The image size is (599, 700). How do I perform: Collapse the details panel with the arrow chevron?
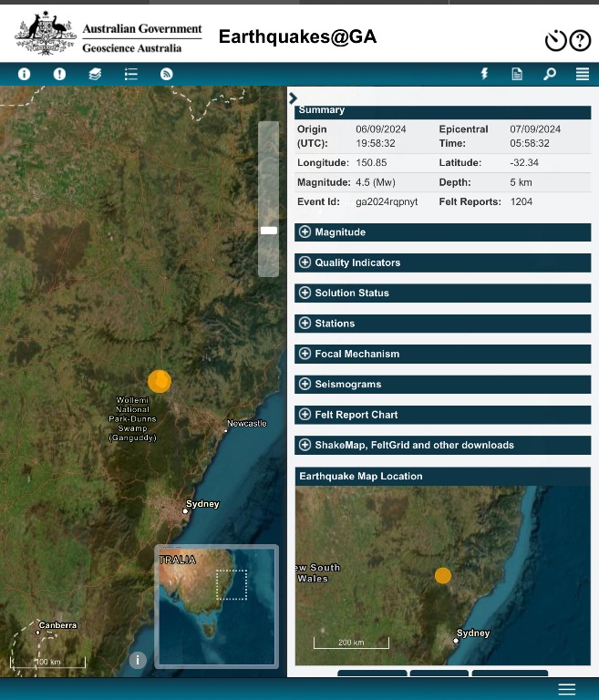point(293,98)
